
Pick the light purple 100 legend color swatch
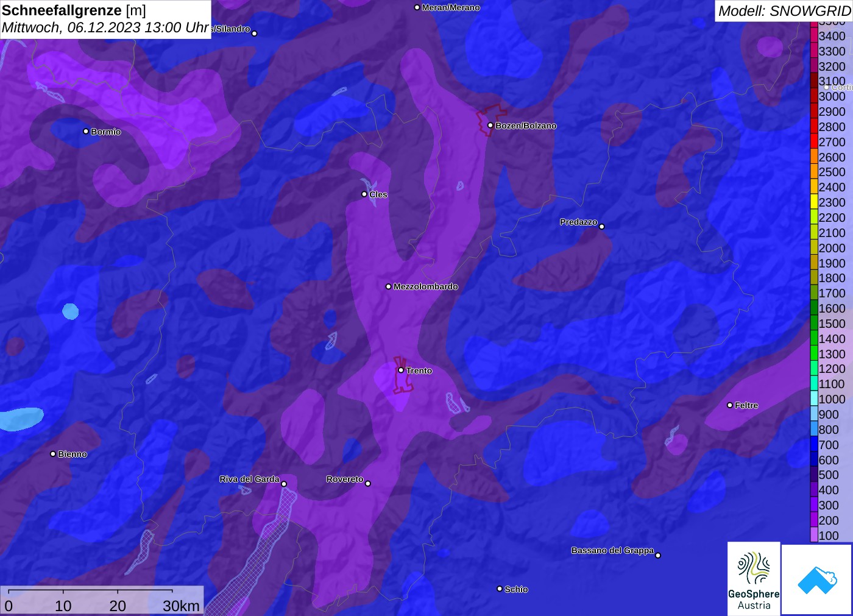(814, 535)
